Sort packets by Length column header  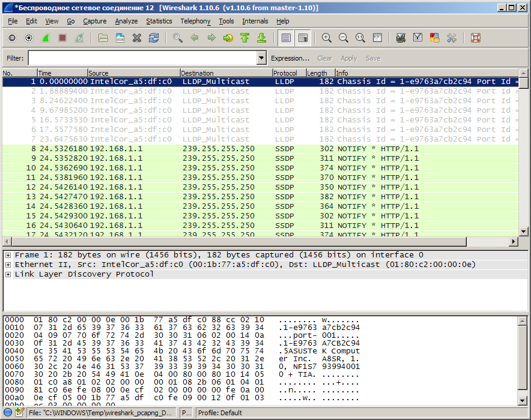point(320,73)
